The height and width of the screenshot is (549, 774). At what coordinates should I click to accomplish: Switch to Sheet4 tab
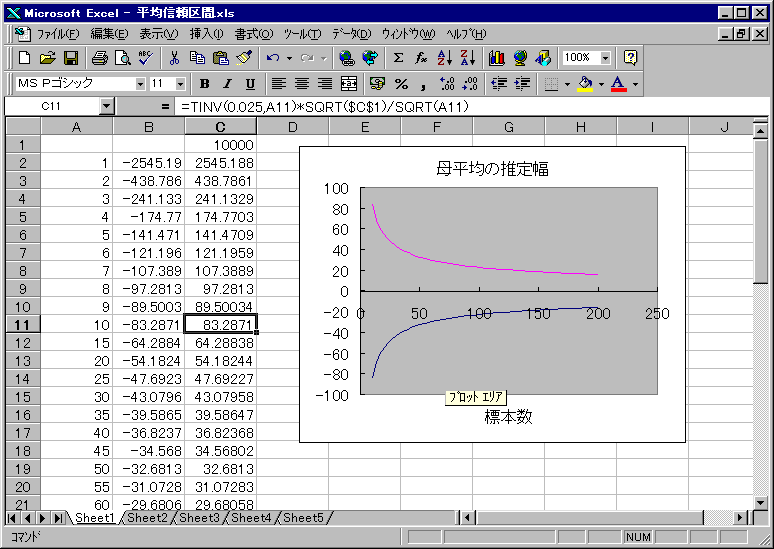tap(251, 517)
